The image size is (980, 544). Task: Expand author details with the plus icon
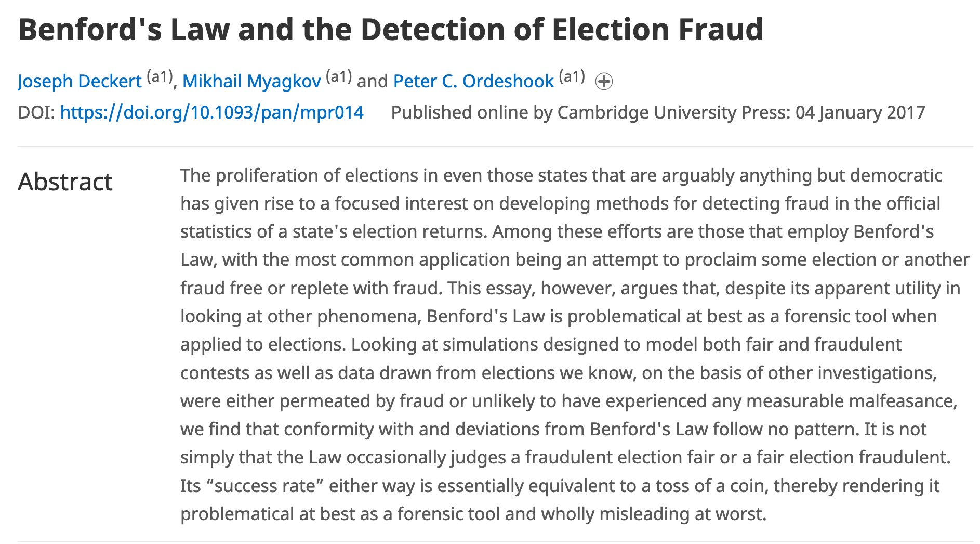tap(604, 82)
